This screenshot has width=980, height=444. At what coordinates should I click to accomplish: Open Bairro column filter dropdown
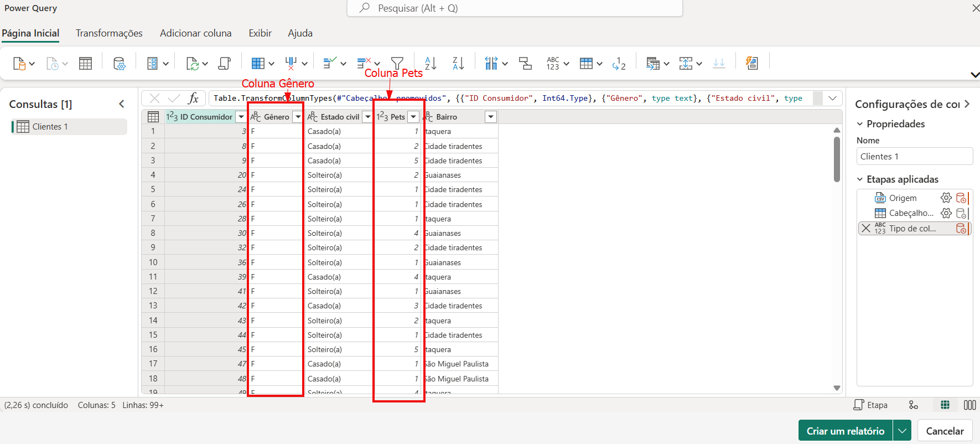point(491,117)
